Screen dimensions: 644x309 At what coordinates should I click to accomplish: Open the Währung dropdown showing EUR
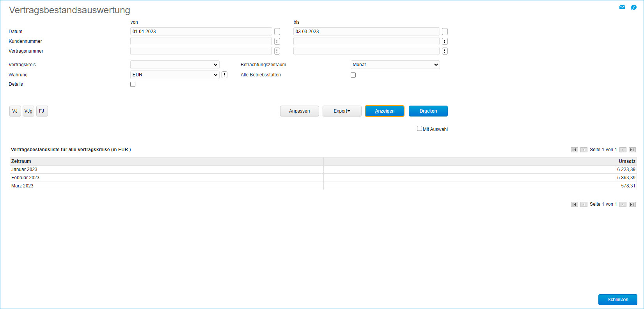click(x=175, y=75)
